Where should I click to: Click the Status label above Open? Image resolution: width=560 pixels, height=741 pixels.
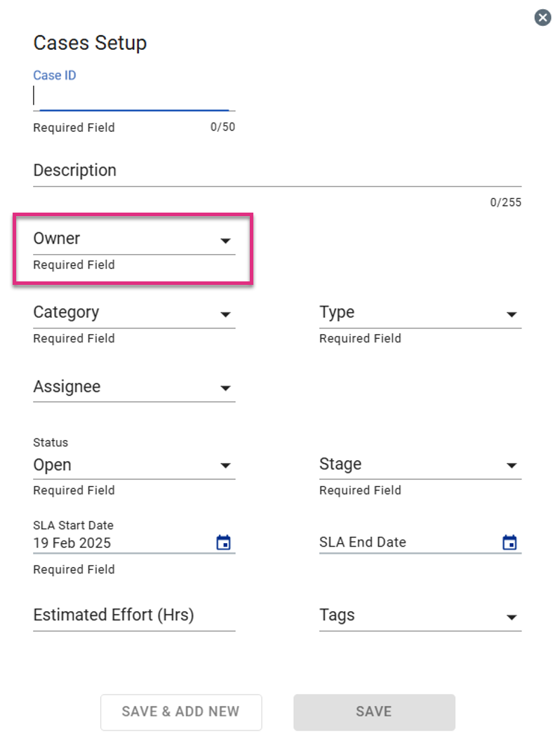click(x=51, y=443)
